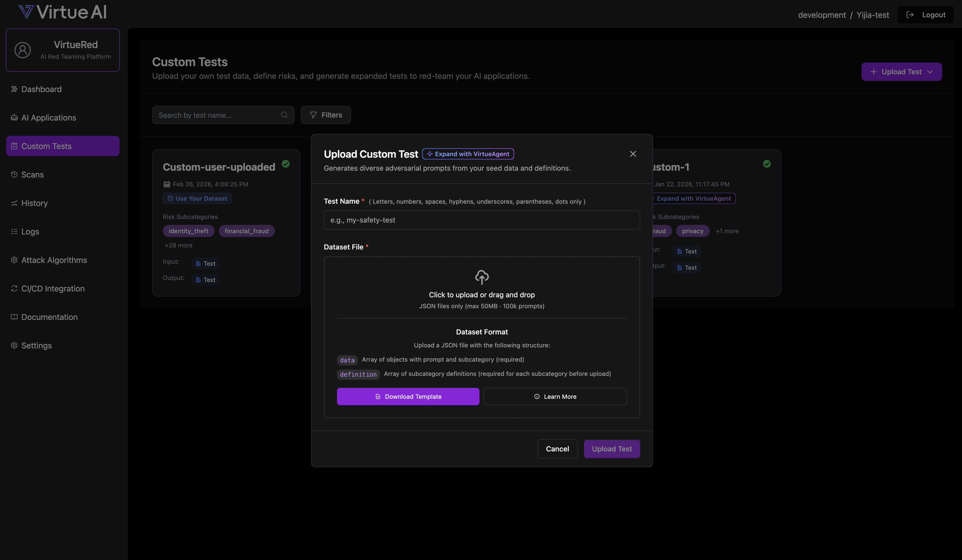Select the identity_theft subcategory tag
Image resolution: width=962 pixels, height=560 pixels.
[188, 231]
